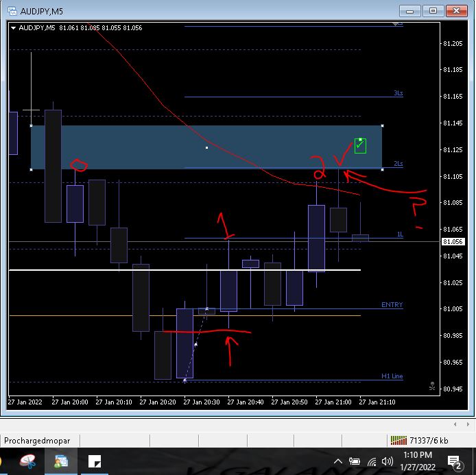Click the Prochargedmopar profile in status bar
This screenshot has width=476, height=475.
coord(37,441)
